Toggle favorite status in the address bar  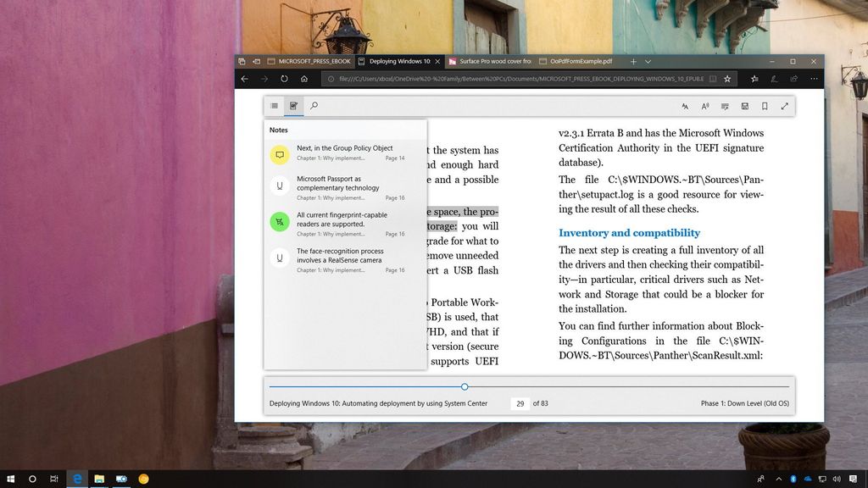(x=727, y=78)
